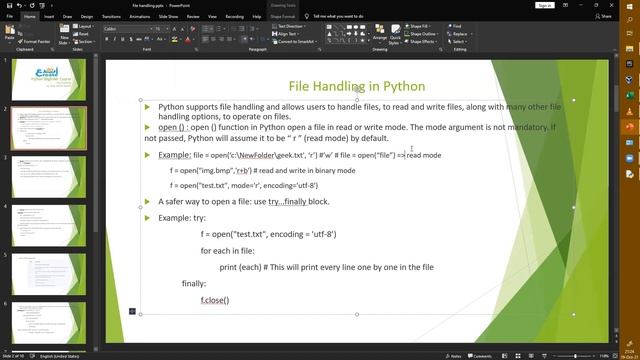Viewport: 640px width, 360px height.
Task: Click the Share button
Action: tap(603, 16)
